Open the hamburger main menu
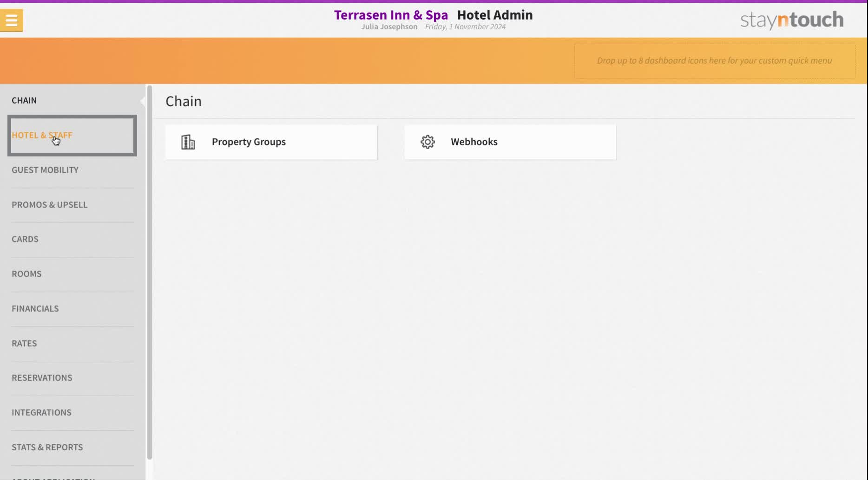The height and width of the screenshot is (480, 868). tap(12, 20)
